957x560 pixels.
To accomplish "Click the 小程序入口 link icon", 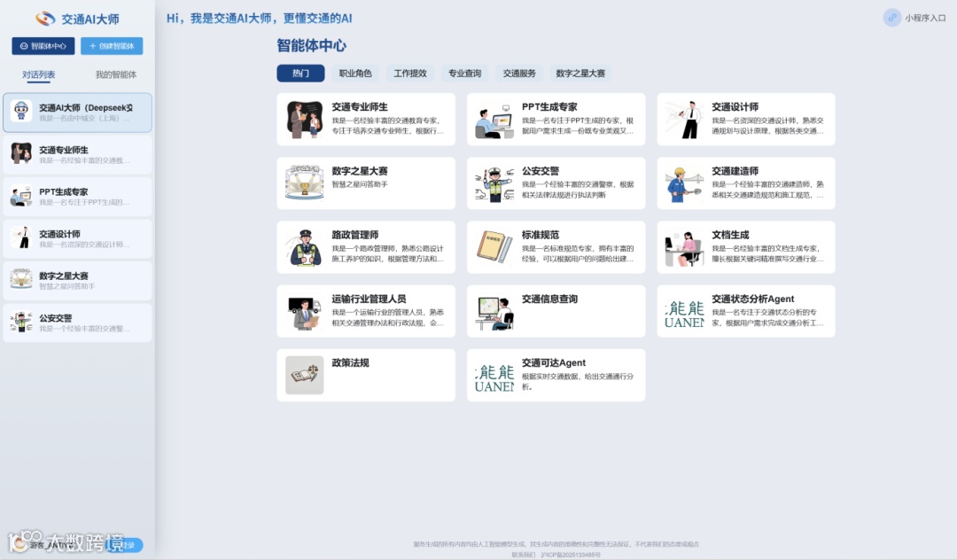I will click(891, 18).
